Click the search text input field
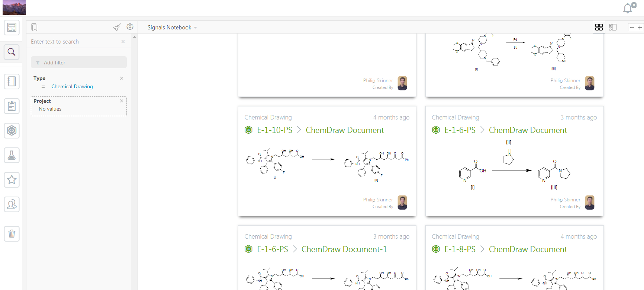The width and height of the screenshot is (644, 290). (74, 42)
